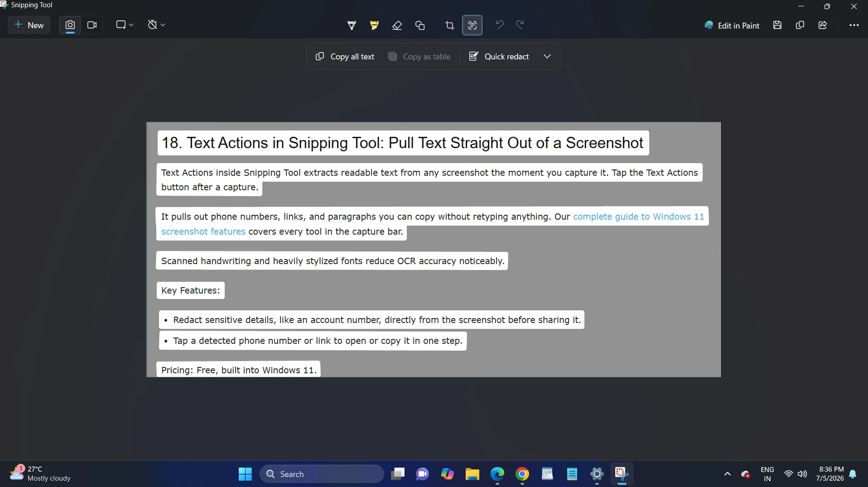Open Settings gear from taskbar
868x487 pixels.
(x=597, y=474)
